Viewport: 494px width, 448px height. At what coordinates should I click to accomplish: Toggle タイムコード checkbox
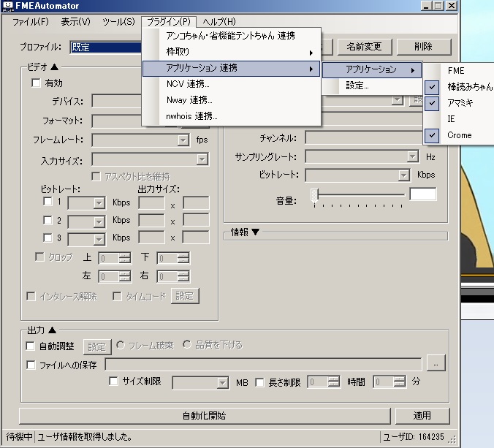point(117,296)
